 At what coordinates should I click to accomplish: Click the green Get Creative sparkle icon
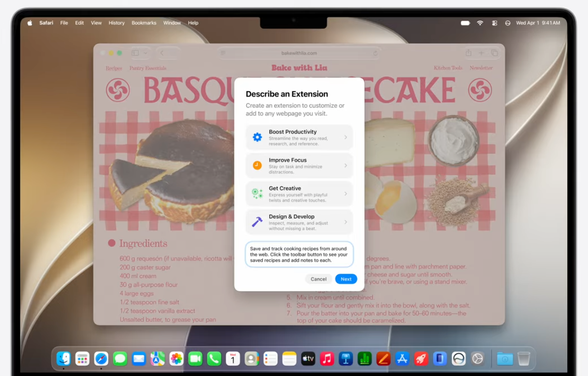click(257, 193)
